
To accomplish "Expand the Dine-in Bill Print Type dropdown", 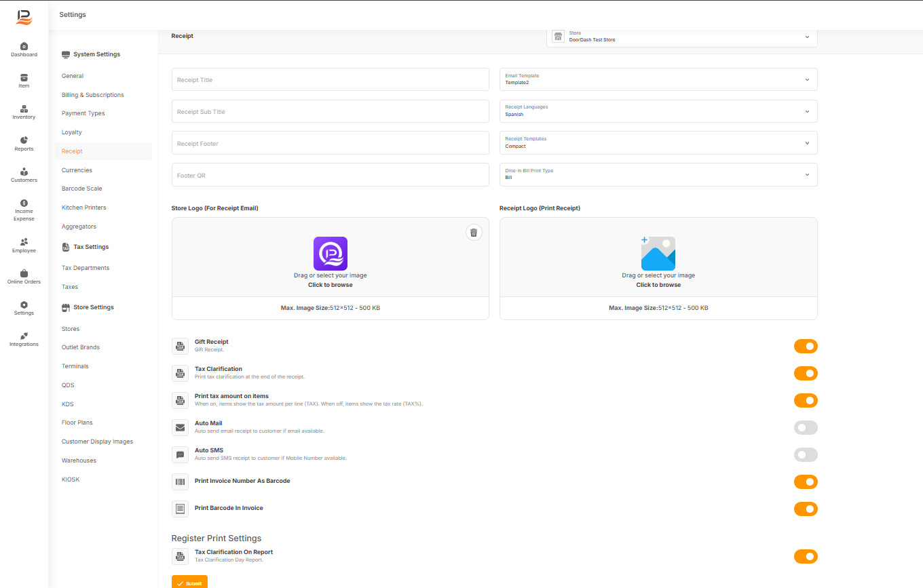I will click(658, 174).
